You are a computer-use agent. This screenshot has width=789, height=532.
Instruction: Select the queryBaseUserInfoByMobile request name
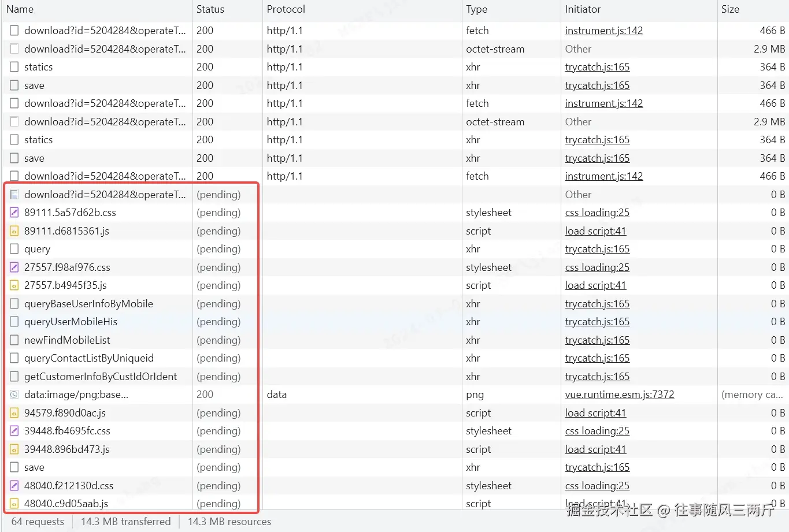click(88, 304)
